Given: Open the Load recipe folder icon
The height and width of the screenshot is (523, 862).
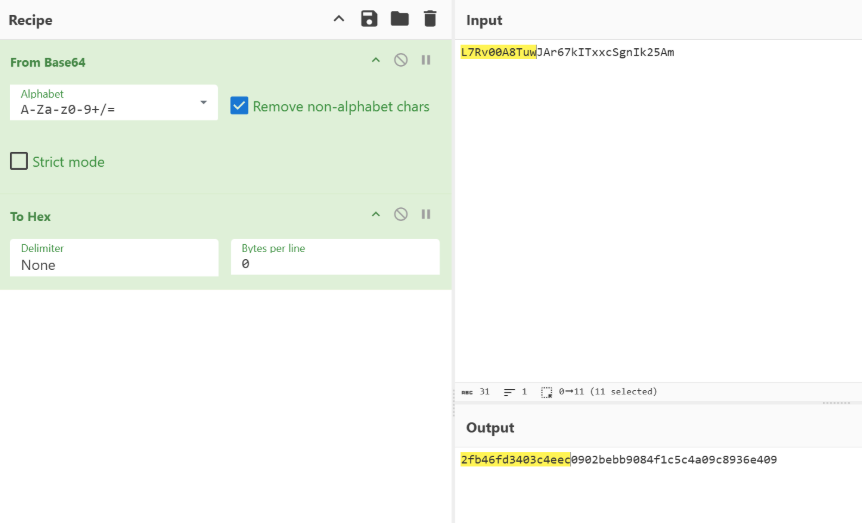Looking at the screenshot, I should tap(400, 19).
